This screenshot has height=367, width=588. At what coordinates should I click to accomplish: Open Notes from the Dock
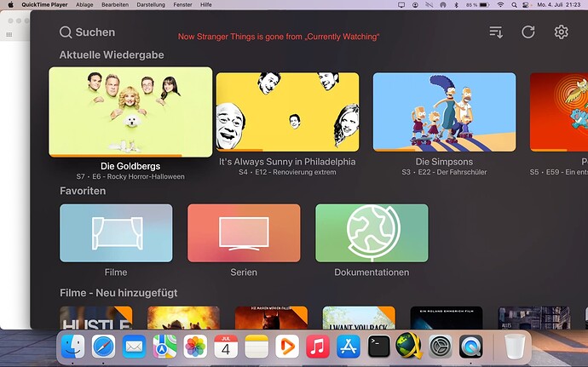257,347
